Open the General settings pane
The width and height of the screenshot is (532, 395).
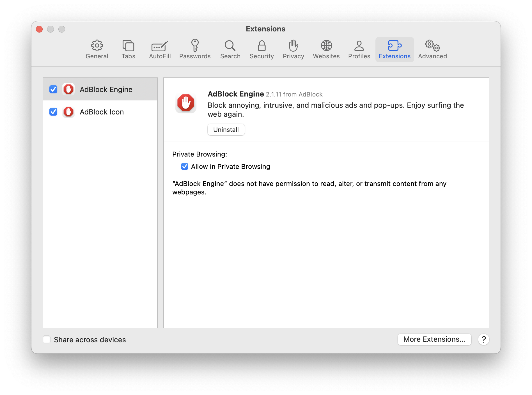point(97,50)
